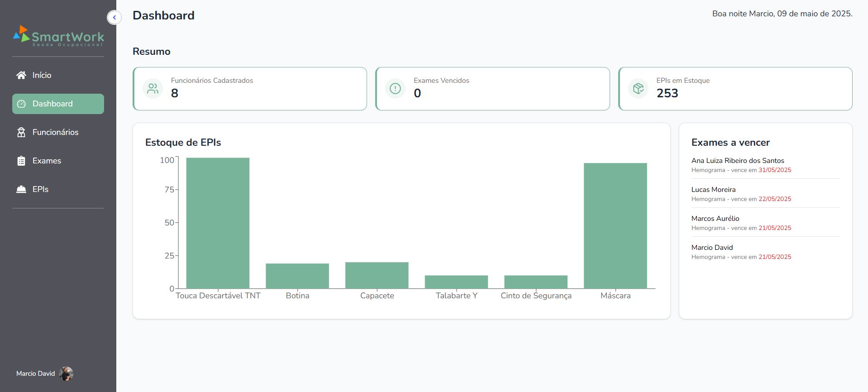The width and height of the screenshot is (868, 392).
Task: Click the Resumo section heading
Action: [x=151, y=52]
